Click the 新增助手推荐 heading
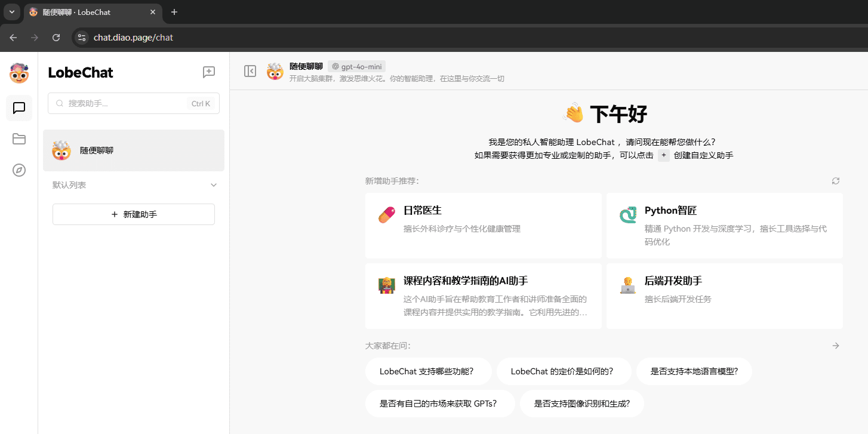The height and width of the screenshot is (434, 868). click(x=392, y=181)
